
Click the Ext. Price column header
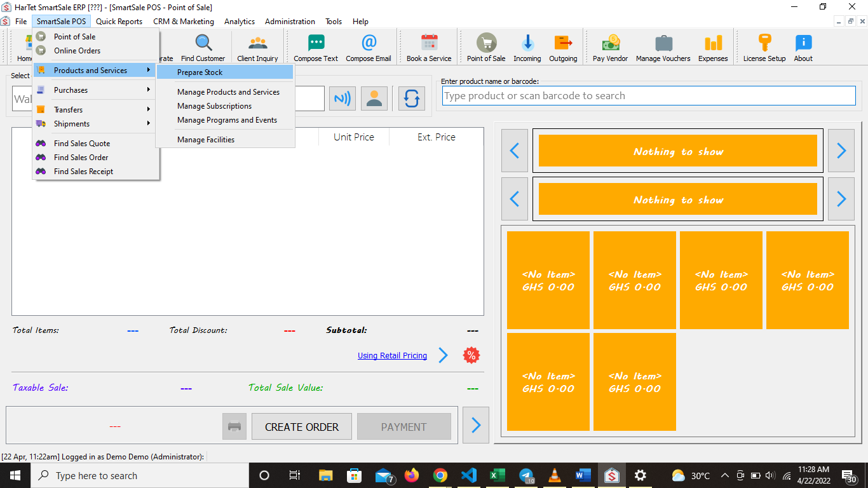pos(437,137)
